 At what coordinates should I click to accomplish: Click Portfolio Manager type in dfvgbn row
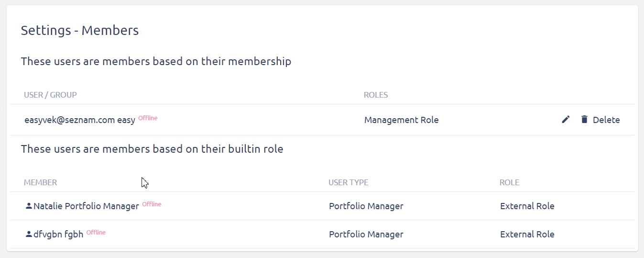[366, 235]
